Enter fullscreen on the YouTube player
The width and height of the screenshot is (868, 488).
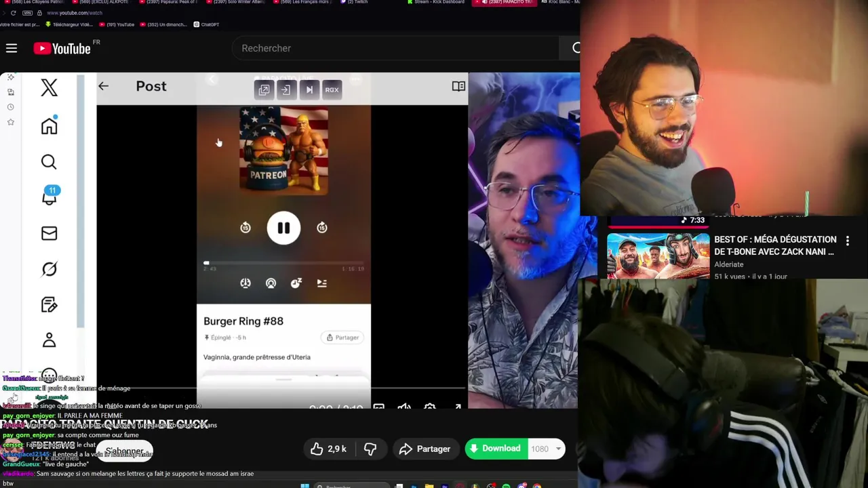point(458,407)
